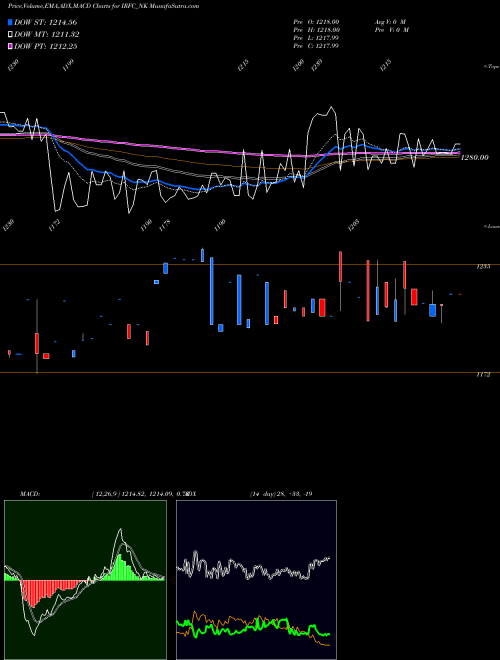
Task: Open the ADX indicator thumbnail chart
Action: [256, 580]
